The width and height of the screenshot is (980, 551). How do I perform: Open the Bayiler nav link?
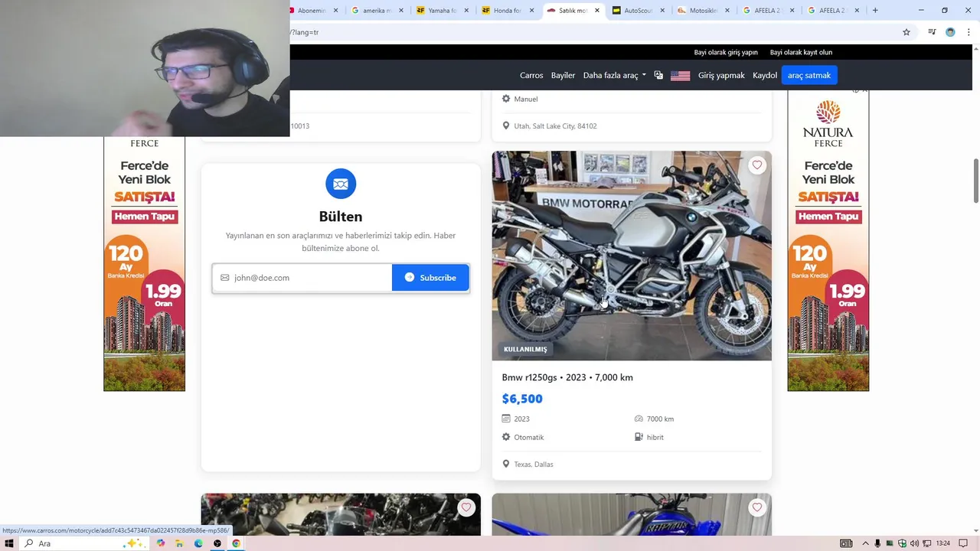point(563,75)
